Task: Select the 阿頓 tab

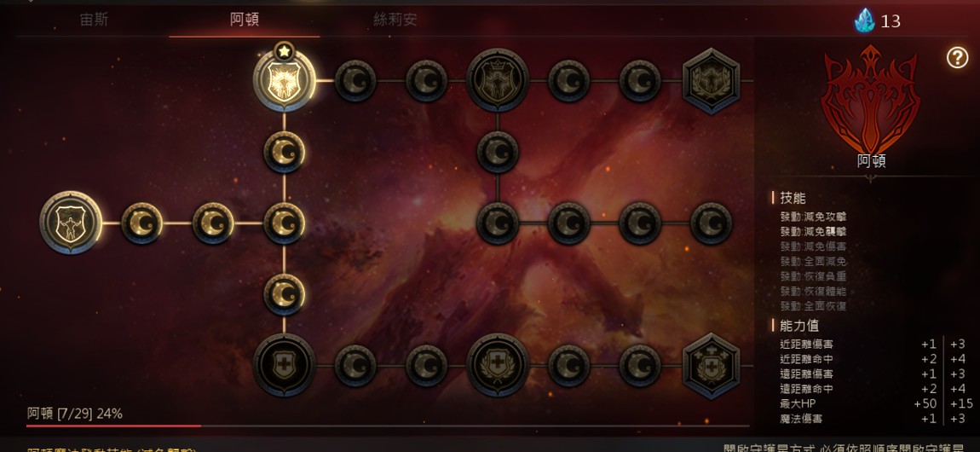Action: [245, 20]
